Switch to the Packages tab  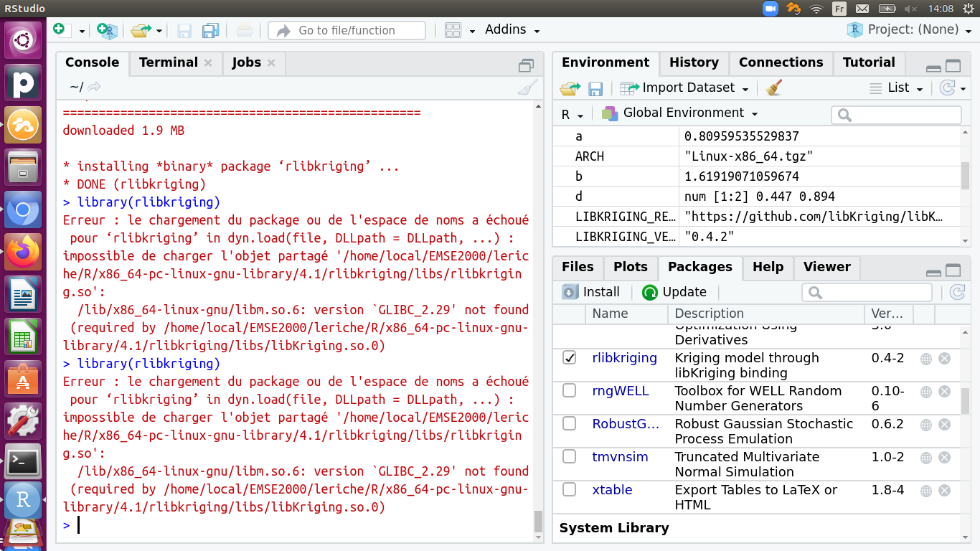coord(700,267)
